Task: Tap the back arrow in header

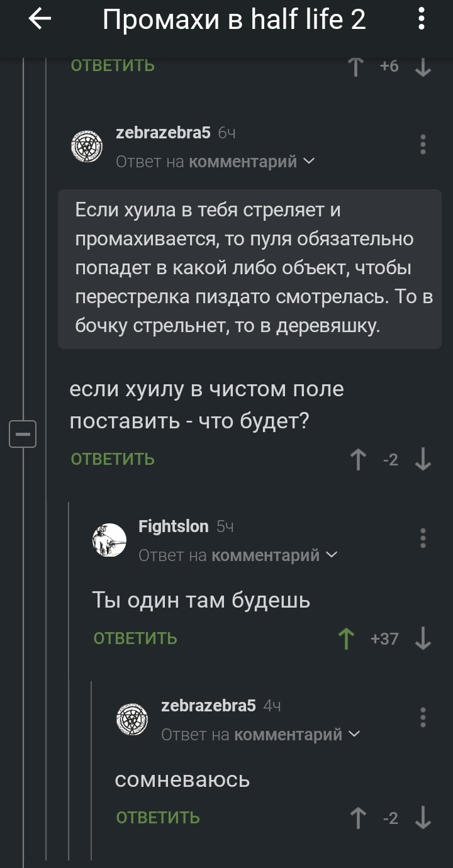Action: (40, 20)
